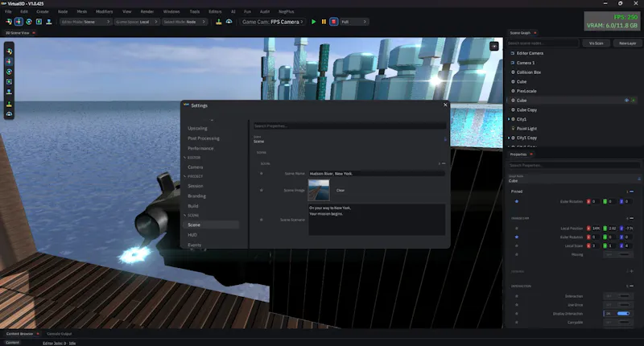The width and height of the screenshot is (644, 346).
Task: Click the star beside Scene Image in Settings
Action: (261, 191)
